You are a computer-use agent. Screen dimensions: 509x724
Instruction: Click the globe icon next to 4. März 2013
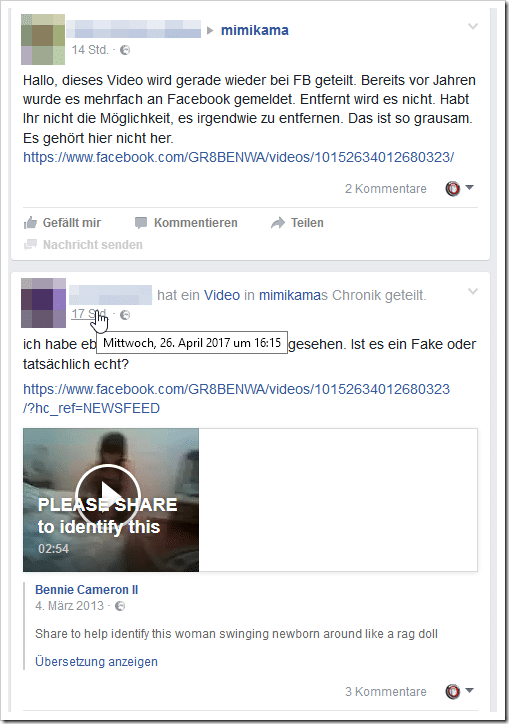[120, 606]
